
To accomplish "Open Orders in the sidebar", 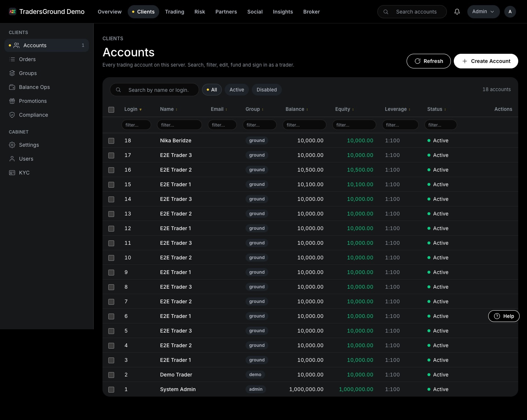I will pos(47,59).
